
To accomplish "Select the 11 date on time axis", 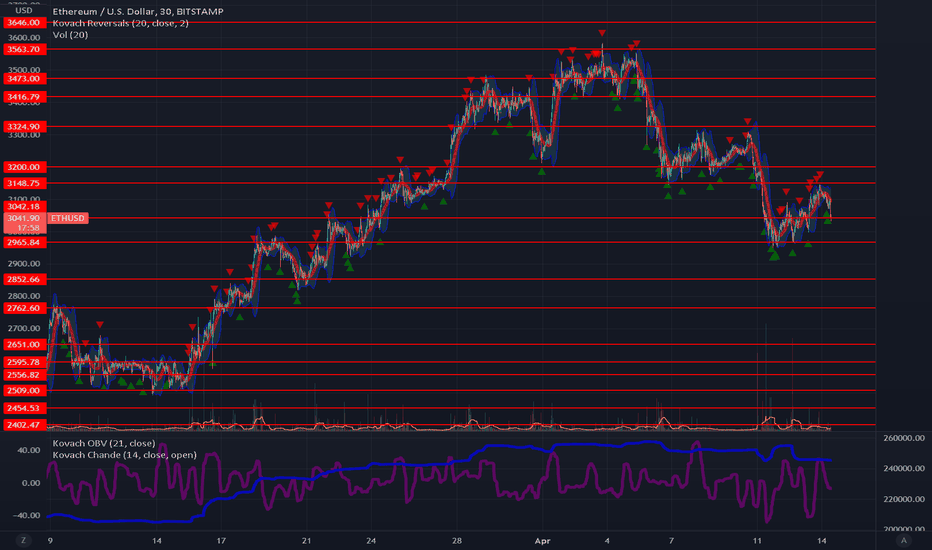I will (757, 541).
